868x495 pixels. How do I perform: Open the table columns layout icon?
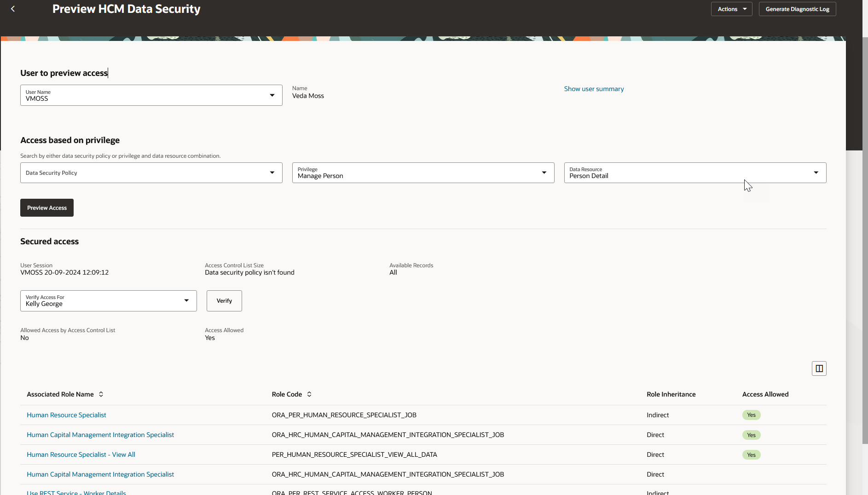point(819,368)
